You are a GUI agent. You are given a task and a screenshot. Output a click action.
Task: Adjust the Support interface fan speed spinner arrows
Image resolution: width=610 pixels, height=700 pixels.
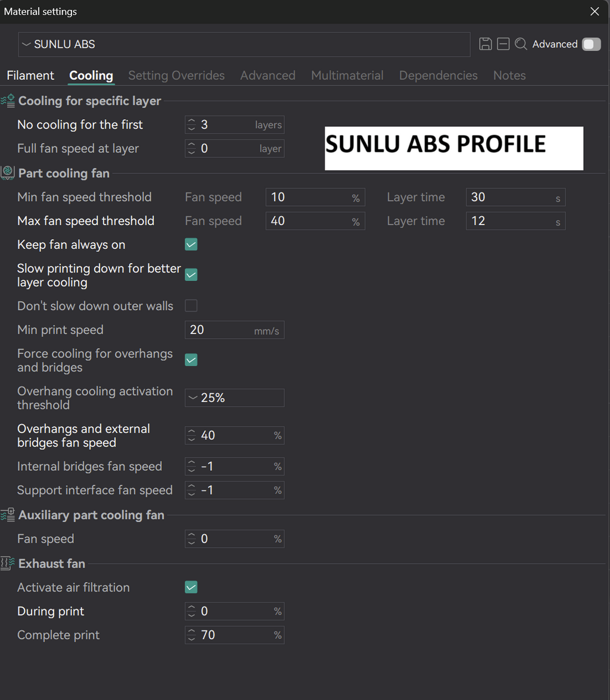pyautogui.click(x=191, y=490)
